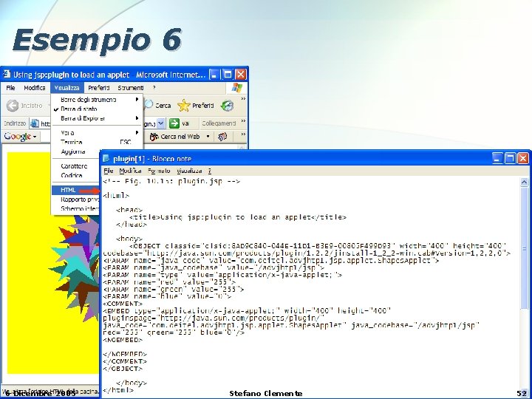
Task: Open the ? help menu in Internet Explorer
Action: (154, 88)
